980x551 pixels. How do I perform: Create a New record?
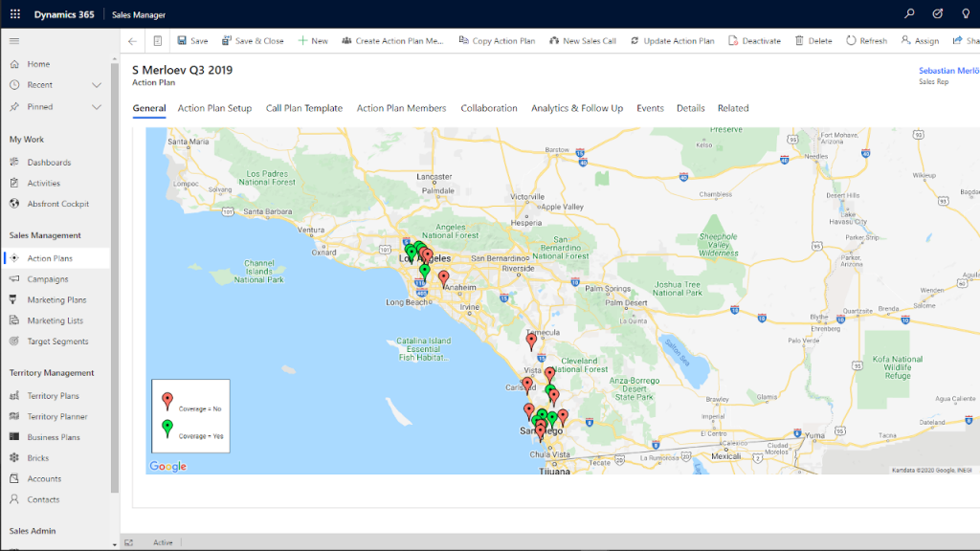(x=313, y=40)
